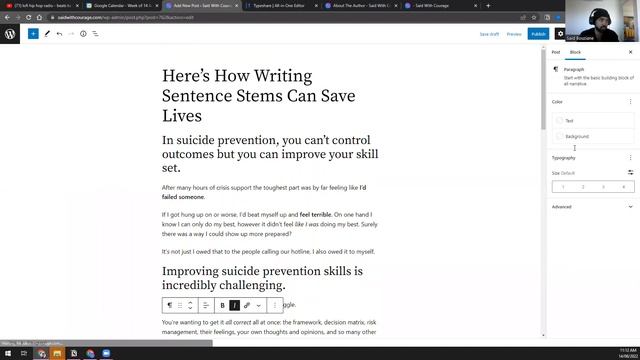This screenshot has height=360, width=640.
Task: Open a new browser tab
Action: pyautogui.click(x=488, y=6)
